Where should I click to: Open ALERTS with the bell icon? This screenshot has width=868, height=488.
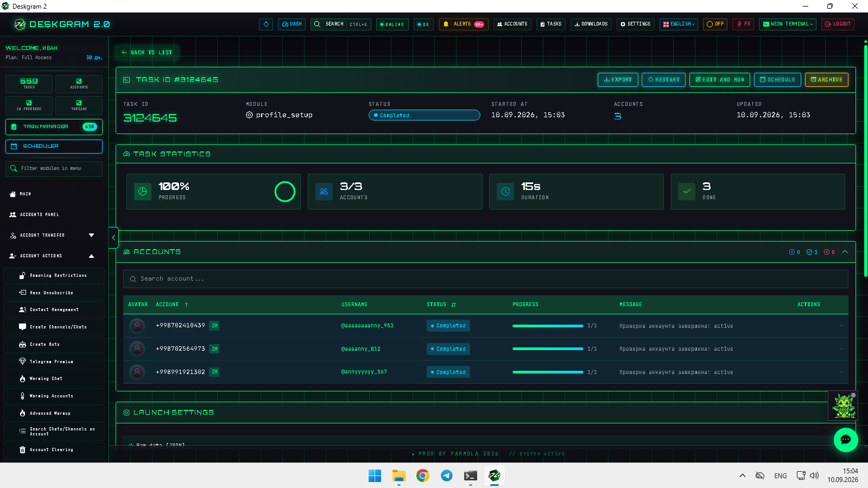(464, 24)
